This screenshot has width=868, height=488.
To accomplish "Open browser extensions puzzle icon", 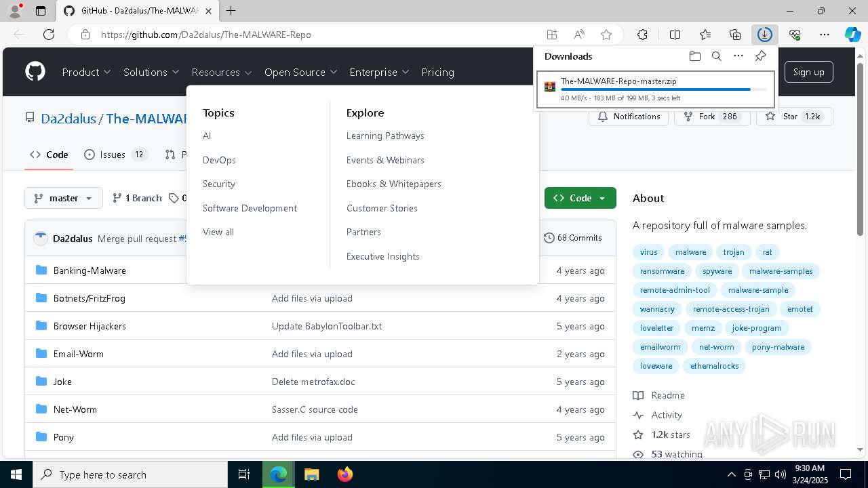I will (x=642, y=35).
